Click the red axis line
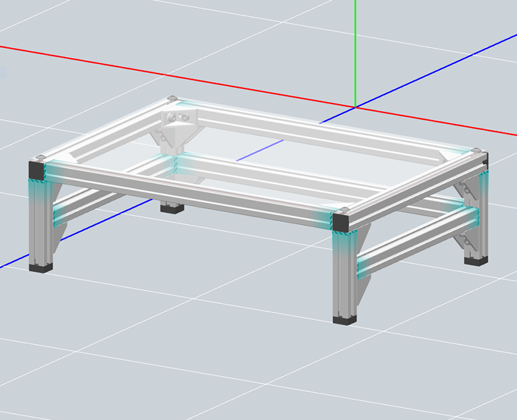517x420 pixels. tap(129, 66)
